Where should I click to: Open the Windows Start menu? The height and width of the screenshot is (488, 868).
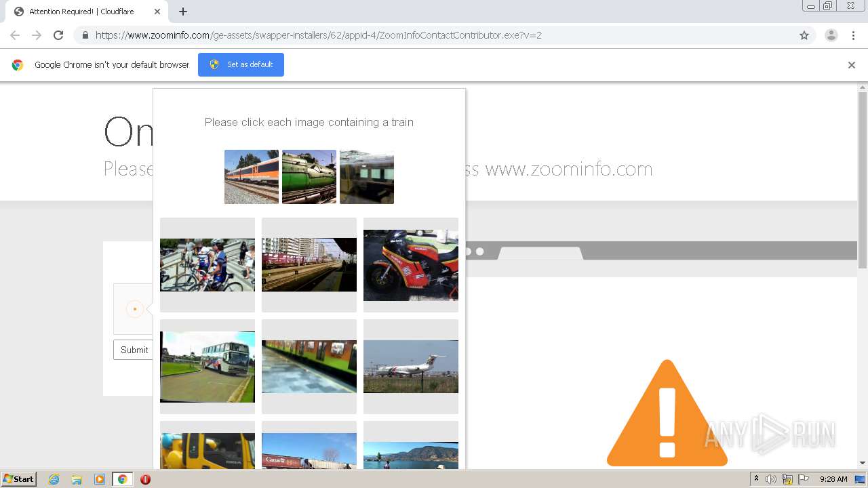click(x=19, y=479)
